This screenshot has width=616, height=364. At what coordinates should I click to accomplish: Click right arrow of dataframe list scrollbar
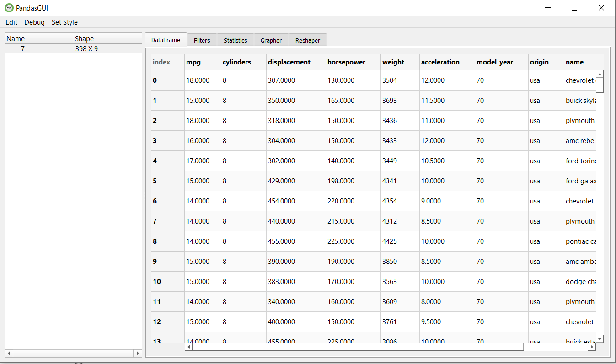137,353
